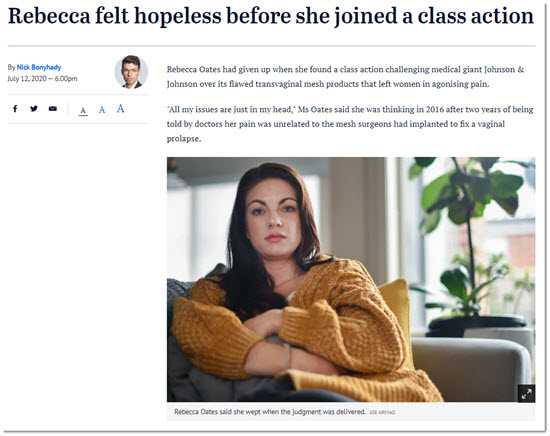The width and height of the screenshot is (550, 436).
Task: Click Nick Bonyhady's round headshot
Action: [x=131, y=72]
